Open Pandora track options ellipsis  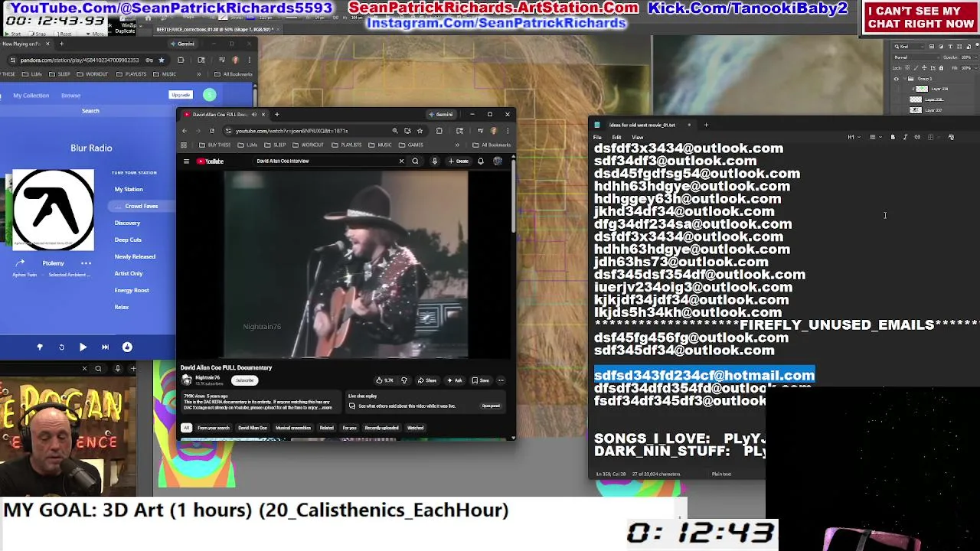[x=86, y=263]
